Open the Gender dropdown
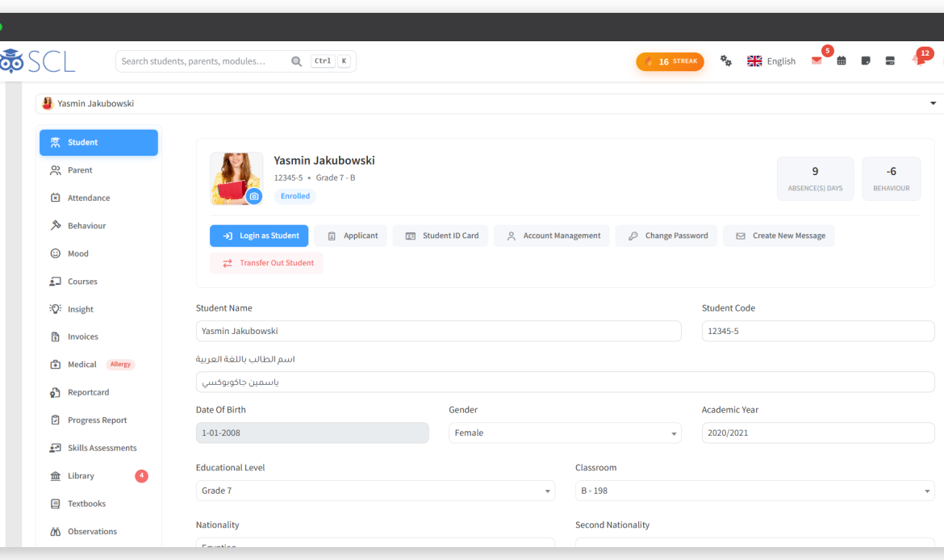The image size is (944, 560). pyautogui.click(x=565, y=433)
